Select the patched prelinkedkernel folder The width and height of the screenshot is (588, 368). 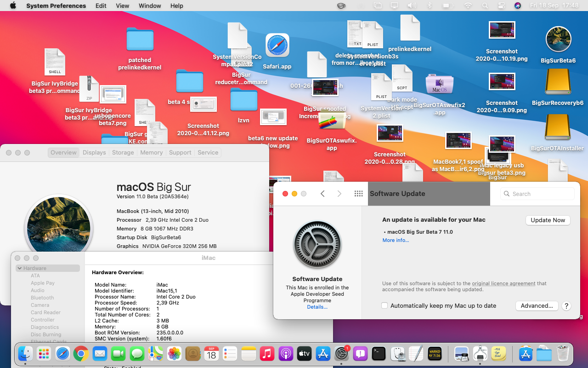[x=140, y=39]
